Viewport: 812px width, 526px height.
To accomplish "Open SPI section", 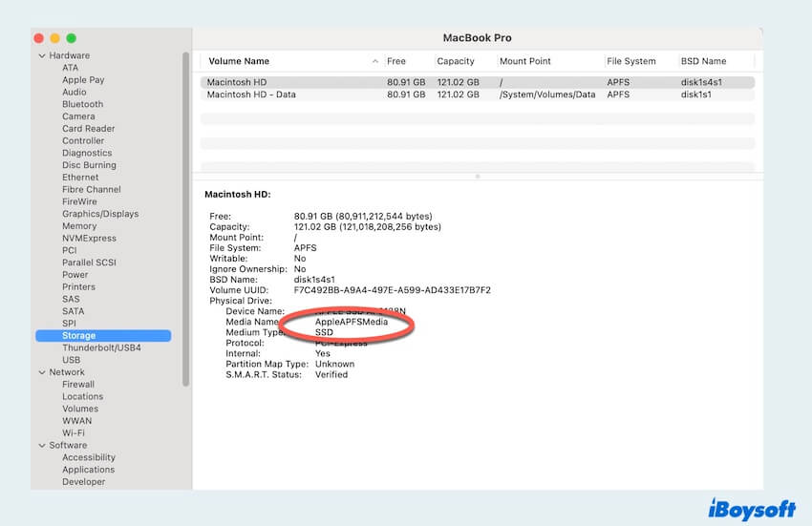I will click(x=69, y=323).
